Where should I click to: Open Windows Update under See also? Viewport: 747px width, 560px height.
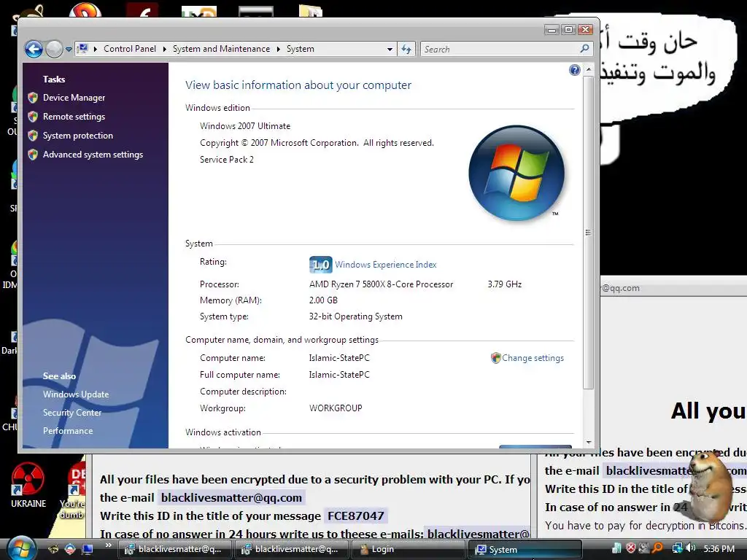click(76, 394)
